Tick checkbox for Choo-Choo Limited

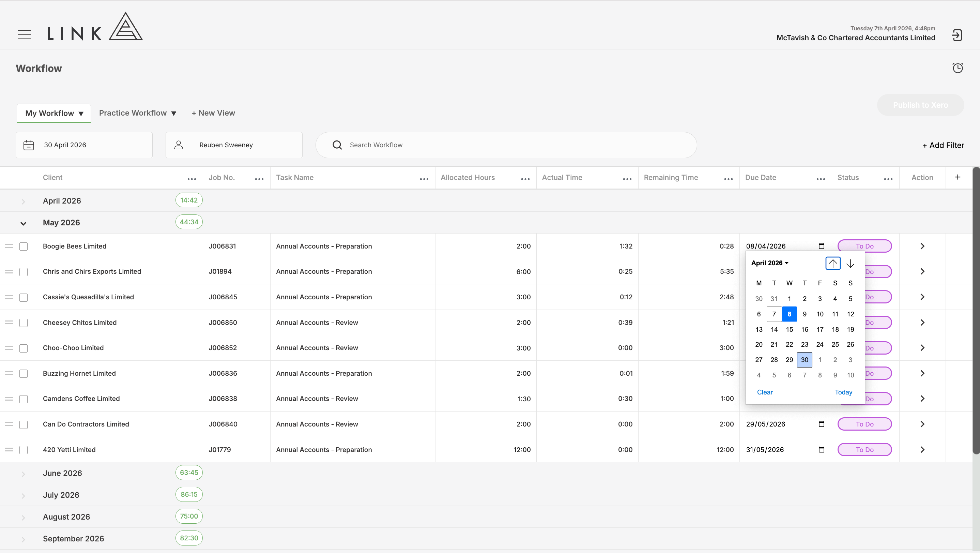tap(24, 348)
